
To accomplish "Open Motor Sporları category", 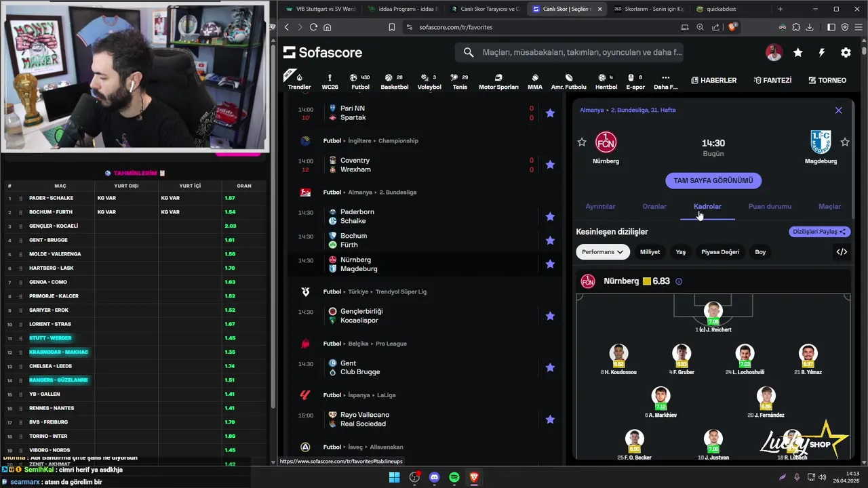I will [498, 81].
